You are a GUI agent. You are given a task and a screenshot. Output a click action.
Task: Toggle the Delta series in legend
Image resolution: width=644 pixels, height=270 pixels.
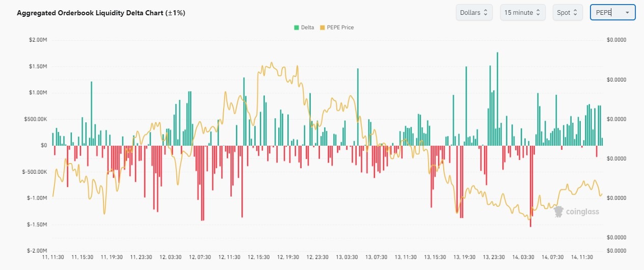[x=304, y=28]
